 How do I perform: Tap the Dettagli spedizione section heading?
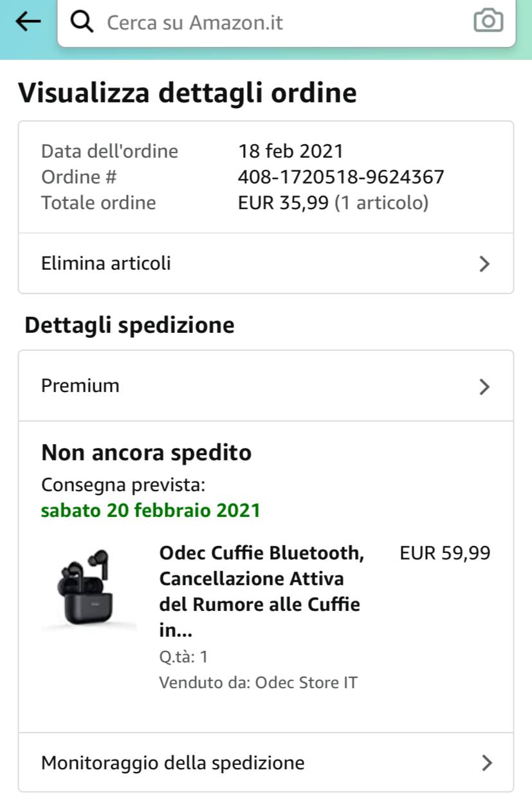129,326
